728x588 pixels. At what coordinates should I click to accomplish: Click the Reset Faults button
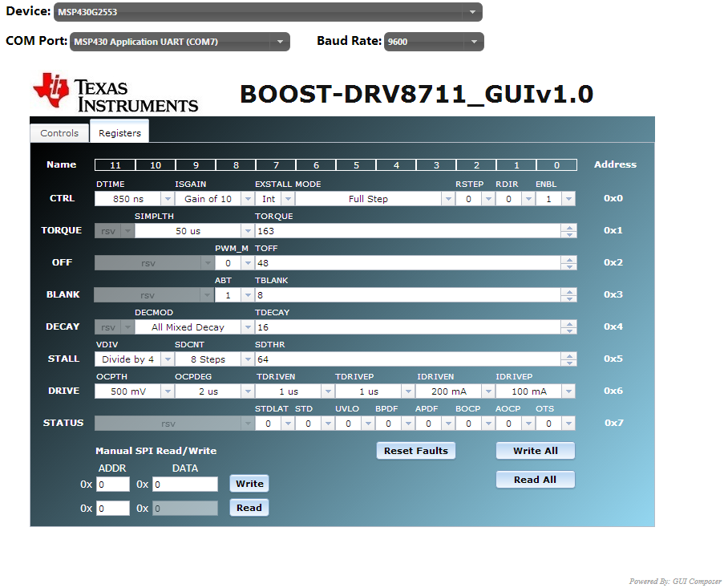pyautogui.click(x=416, y=451)
